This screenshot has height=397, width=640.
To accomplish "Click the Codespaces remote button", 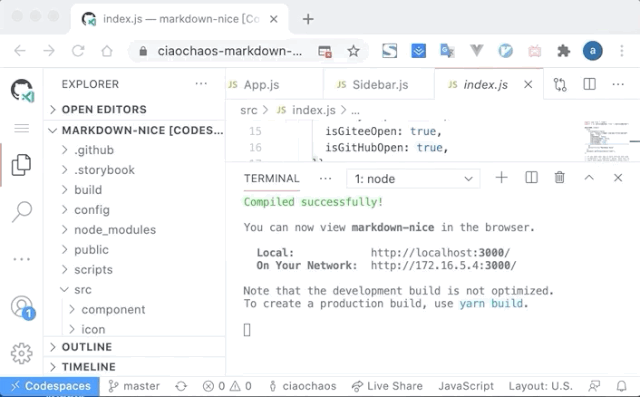I will pos(50,386).
